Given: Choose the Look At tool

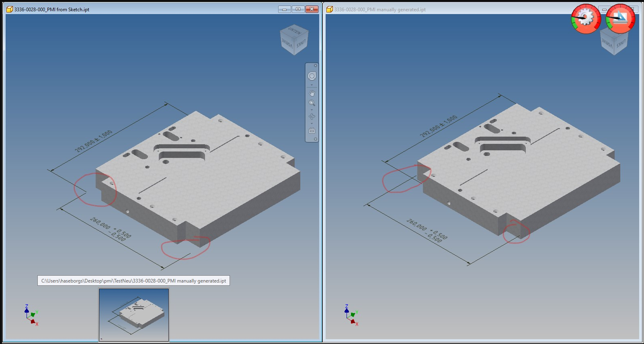Looking at the screenshot, I should click(x=312, y=131).
